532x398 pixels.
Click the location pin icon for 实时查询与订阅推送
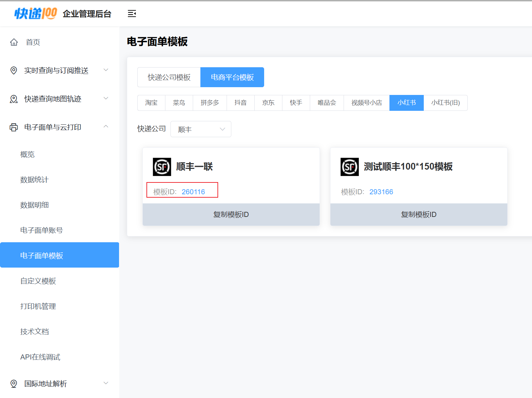coord(14,70)
